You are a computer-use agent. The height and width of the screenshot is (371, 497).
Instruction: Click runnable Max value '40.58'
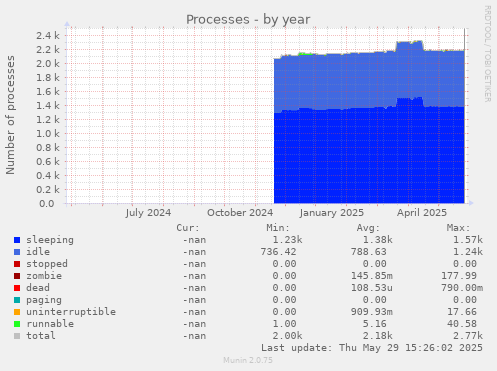pyautogui.click(x=462, y=324)
